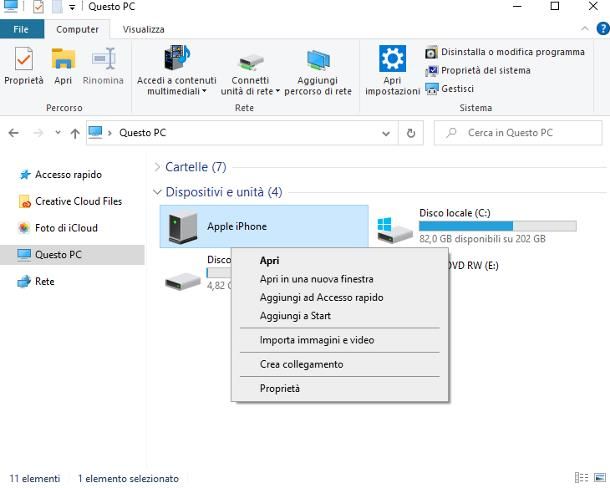Collapse the Dispositivi e unità (4) group
Screen dimensions: 610x488
[157, 192]
